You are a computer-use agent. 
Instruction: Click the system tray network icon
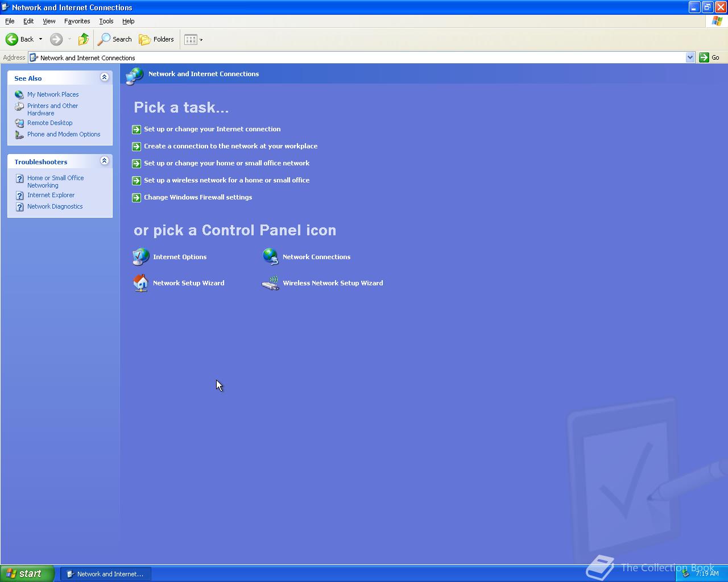(x=686, y=574)
